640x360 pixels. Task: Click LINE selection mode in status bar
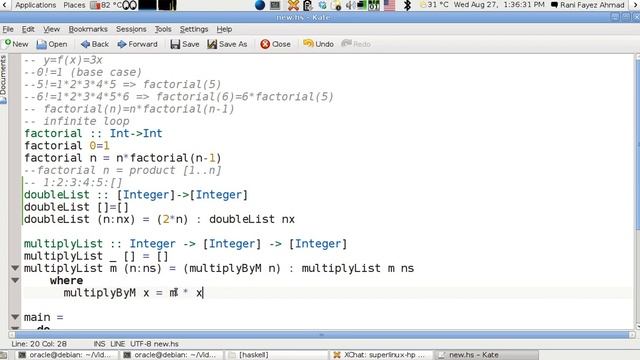117,344
